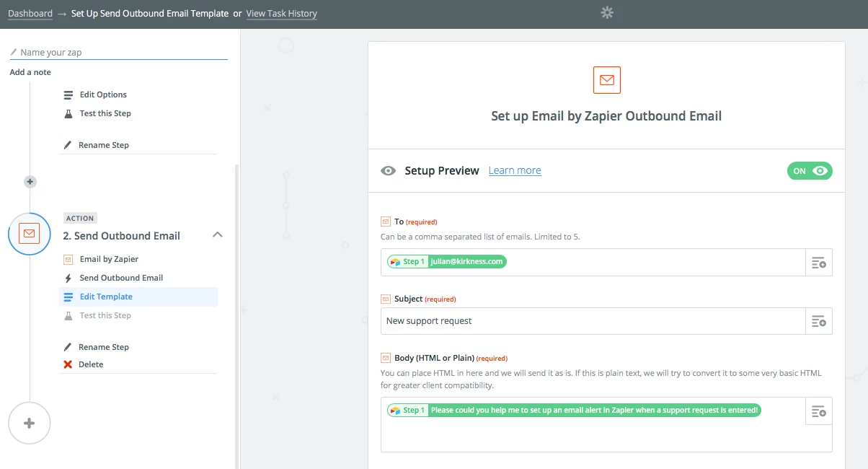Add a note to the zap

30,72
